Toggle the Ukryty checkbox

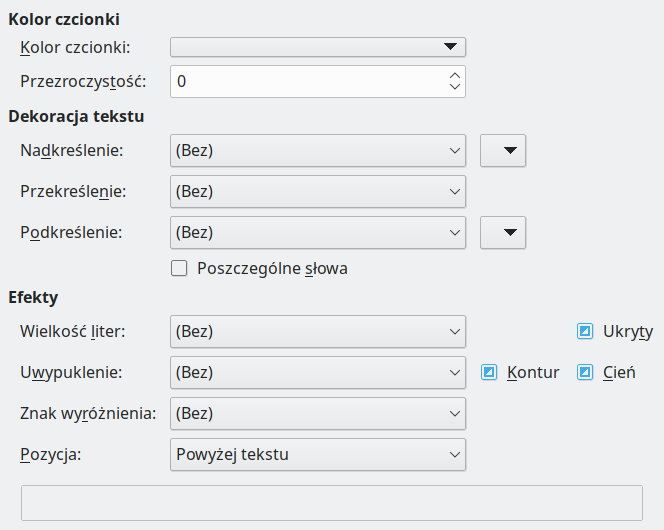tap(586, 331)
